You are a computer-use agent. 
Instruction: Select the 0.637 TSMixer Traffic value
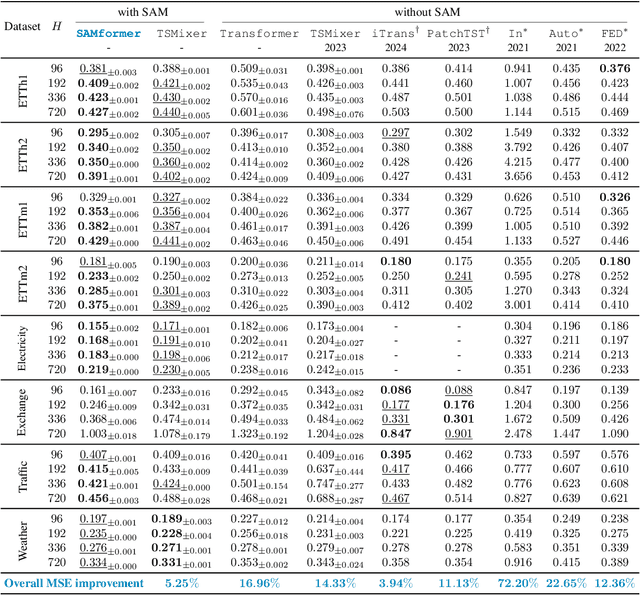(x=335, y=470)
